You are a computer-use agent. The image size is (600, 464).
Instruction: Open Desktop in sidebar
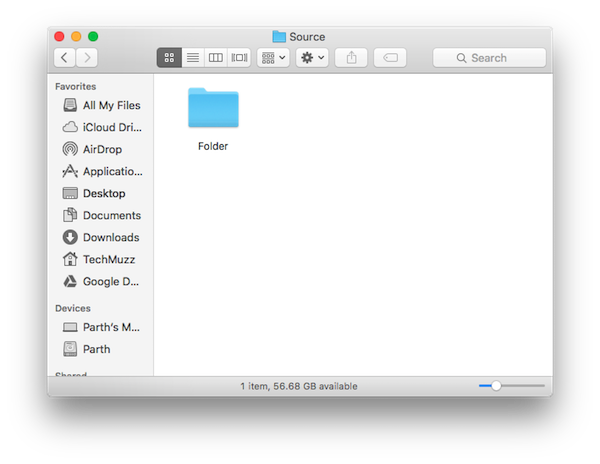pos(102,193)
